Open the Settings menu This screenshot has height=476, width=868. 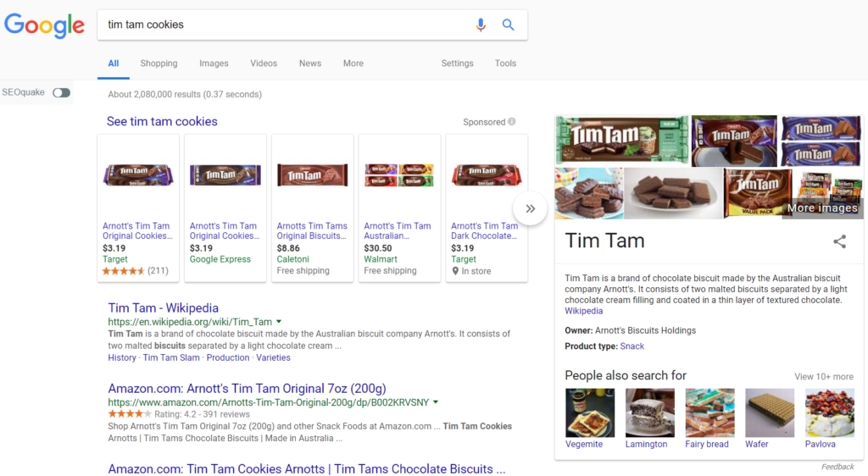click(457, 64)
